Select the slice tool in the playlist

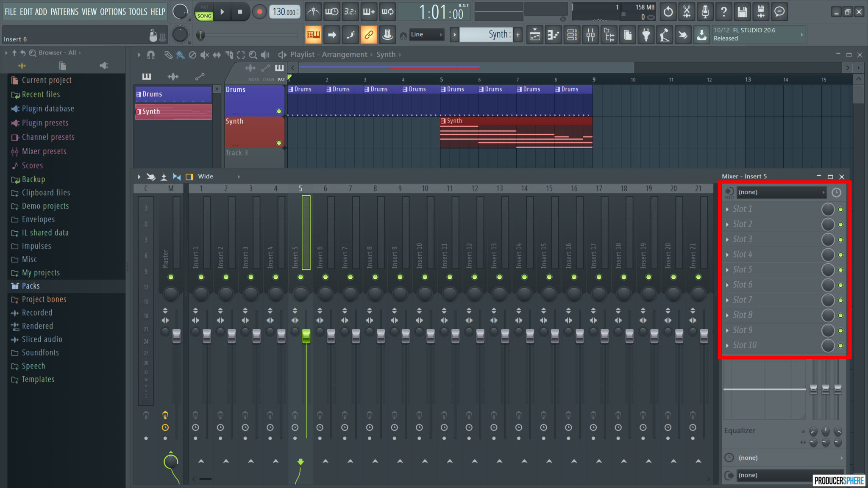pyautogui.click(x=229, y=55)
